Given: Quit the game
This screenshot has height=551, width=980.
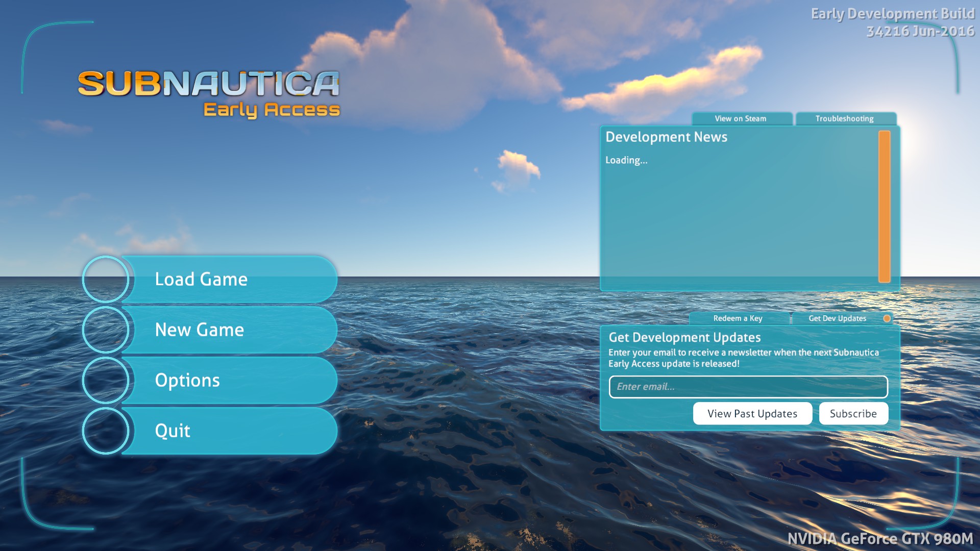Looking at the screenshot, I should 230,431.
